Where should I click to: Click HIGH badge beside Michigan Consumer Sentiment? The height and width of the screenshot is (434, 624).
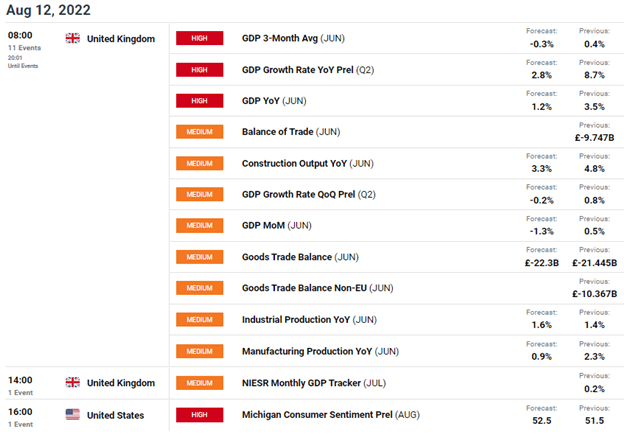199,414
